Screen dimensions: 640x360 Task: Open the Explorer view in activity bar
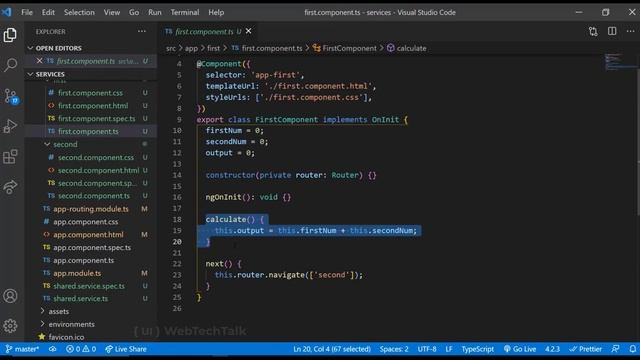(x=10, y=35)
